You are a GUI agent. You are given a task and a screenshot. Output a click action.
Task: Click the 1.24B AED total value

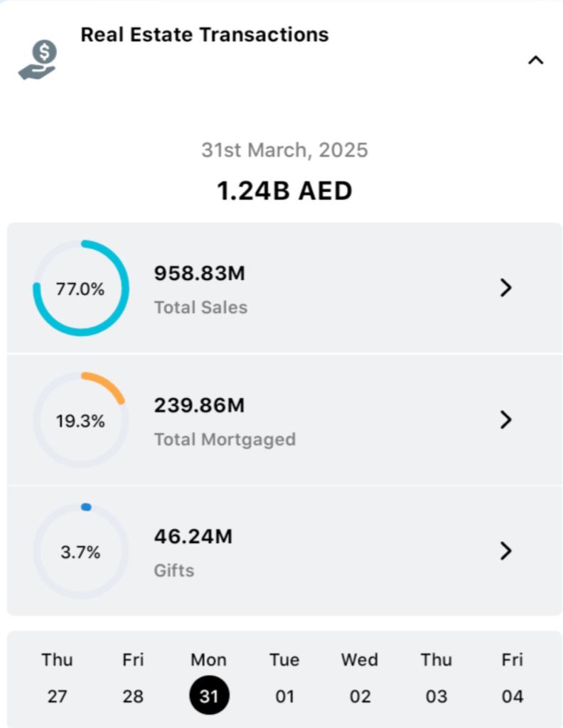(284, 191)
